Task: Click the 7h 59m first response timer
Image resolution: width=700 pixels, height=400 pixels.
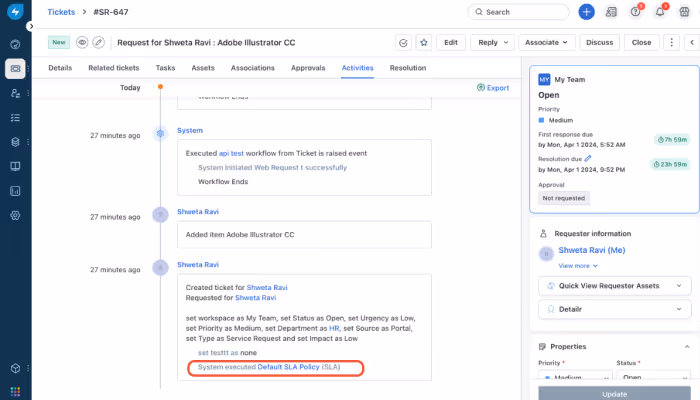Action: click(x=672, y=140)
